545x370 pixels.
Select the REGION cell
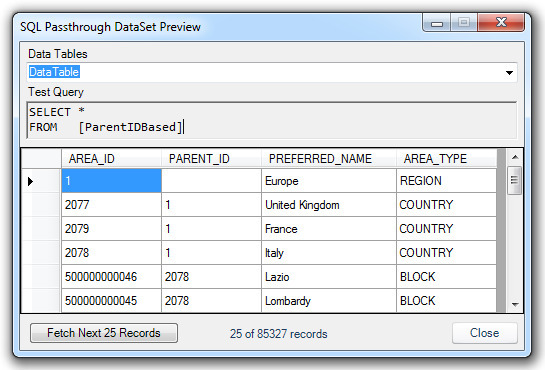pos(446,181)
